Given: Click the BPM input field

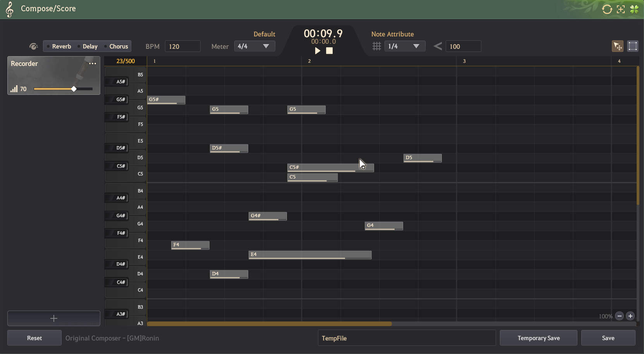Looking at the screenshot, I should pos(182,46).
